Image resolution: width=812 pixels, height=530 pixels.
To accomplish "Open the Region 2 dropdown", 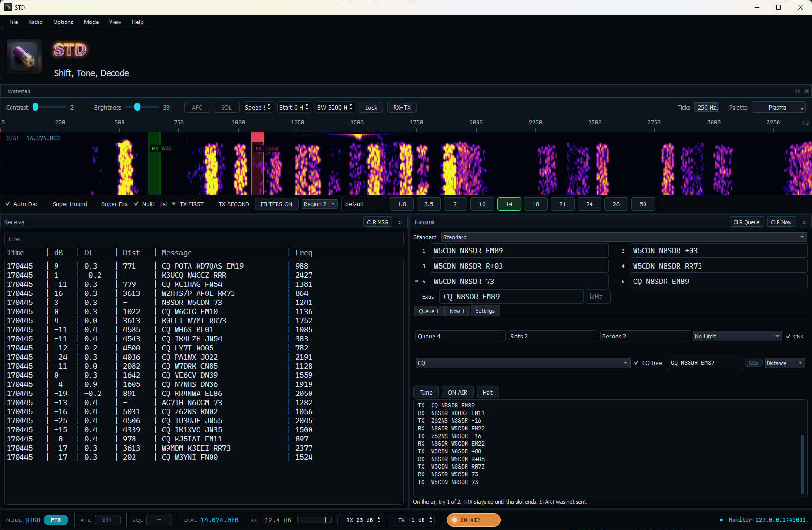I will coord(320,204).
